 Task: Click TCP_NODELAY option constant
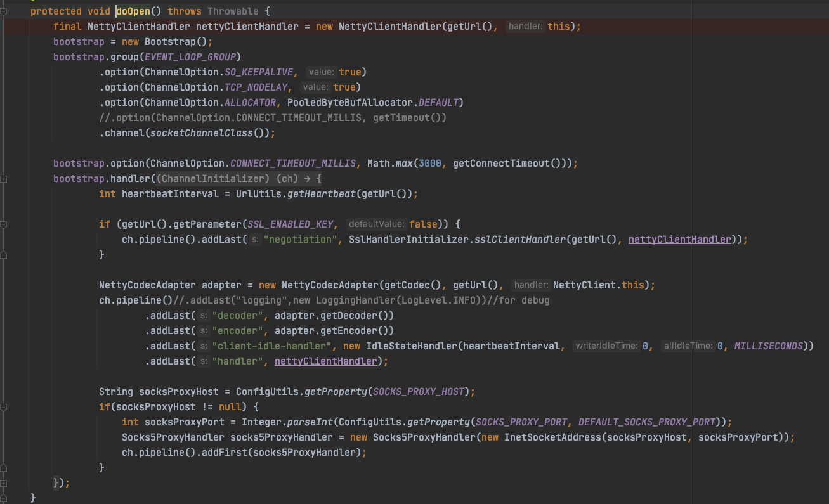256,87
